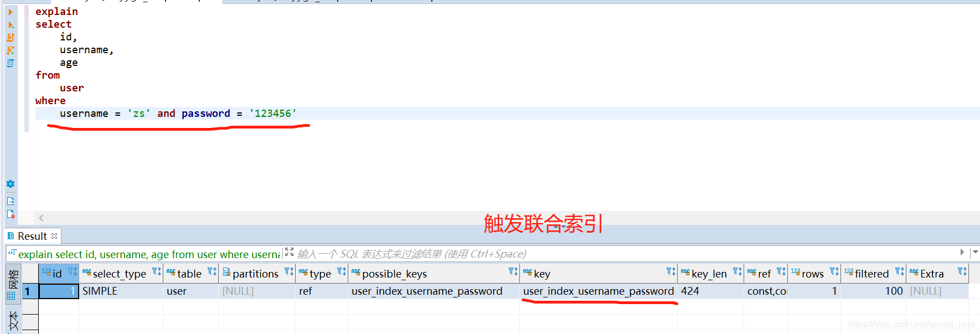Open the blue gear settings icon in the editor sidebar

pos(11,184)
